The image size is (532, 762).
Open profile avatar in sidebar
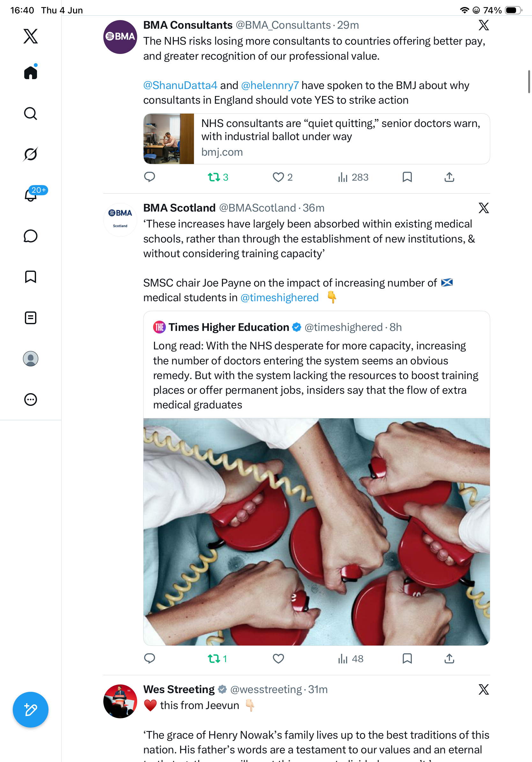(x=31, y=358)
